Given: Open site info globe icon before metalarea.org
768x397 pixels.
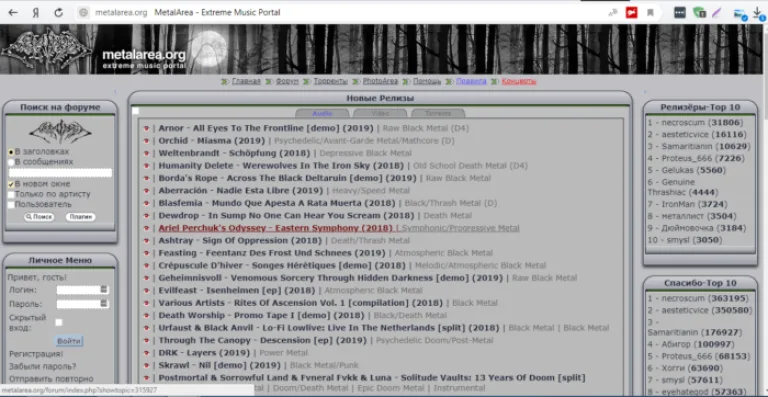Looking at the screenshot, I should (x=84, y=13).
